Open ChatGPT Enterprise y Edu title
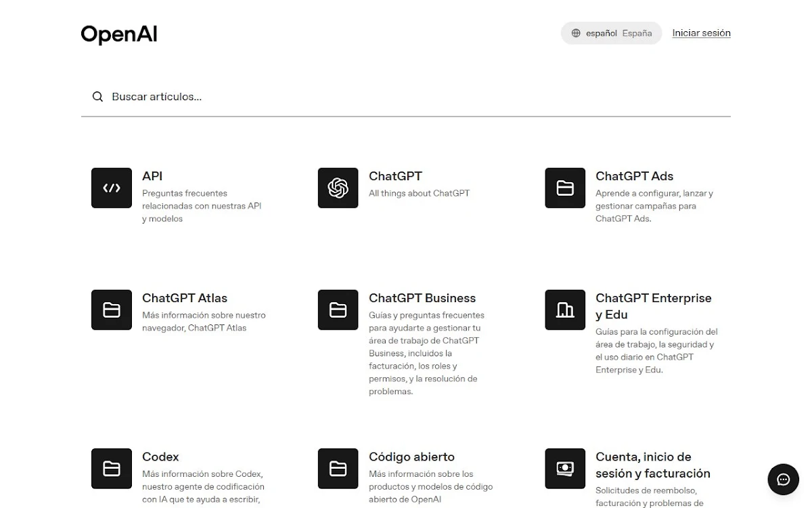This screenshot has height=508, width=812. point(654,306)
